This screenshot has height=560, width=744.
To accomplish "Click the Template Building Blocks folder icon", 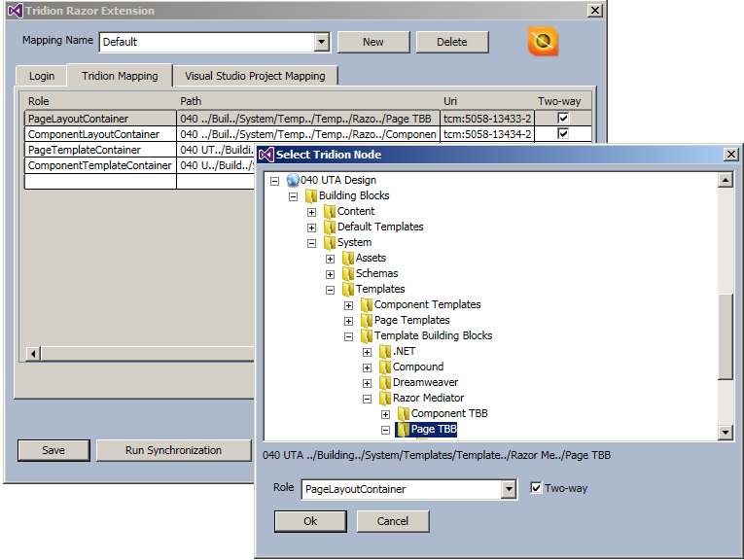I will click(x=367, y=336).
